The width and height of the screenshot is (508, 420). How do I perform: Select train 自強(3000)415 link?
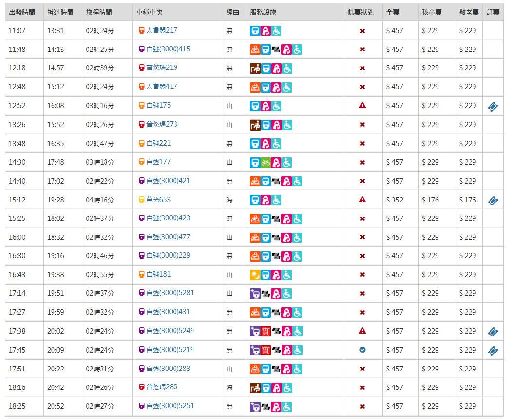(x=168, y=49)
